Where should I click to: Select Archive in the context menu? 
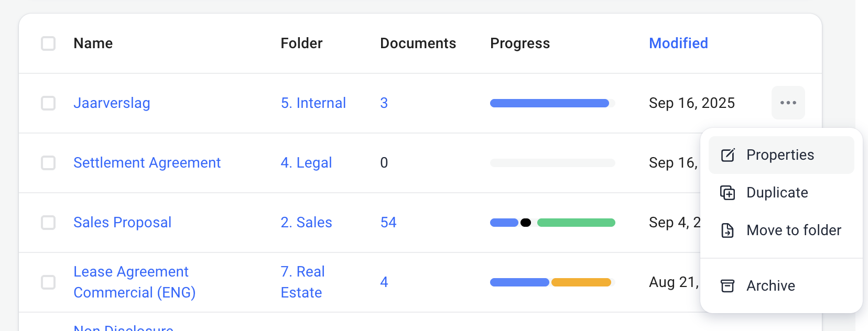click(781, 286)
